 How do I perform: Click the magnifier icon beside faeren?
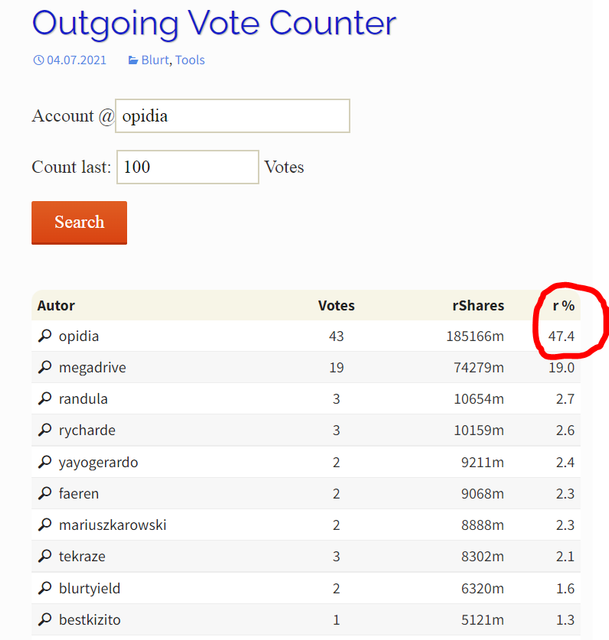coord(44,494)
